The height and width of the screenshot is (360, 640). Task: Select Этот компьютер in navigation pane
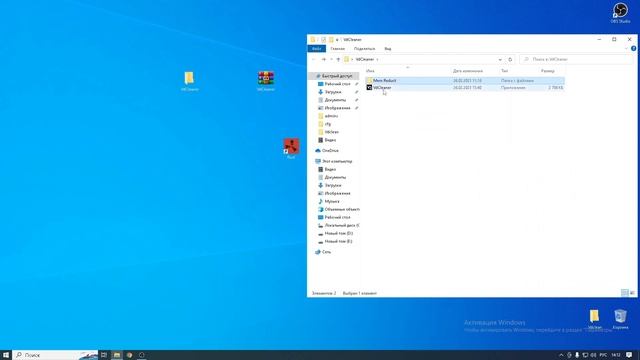coord(337,161)
